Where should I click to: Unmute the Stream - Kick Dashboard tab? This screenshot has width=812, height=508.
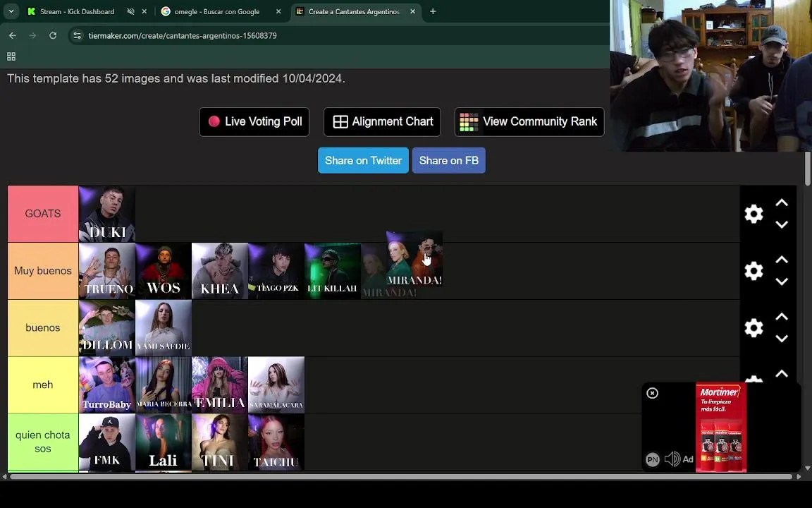pos(130,11)
